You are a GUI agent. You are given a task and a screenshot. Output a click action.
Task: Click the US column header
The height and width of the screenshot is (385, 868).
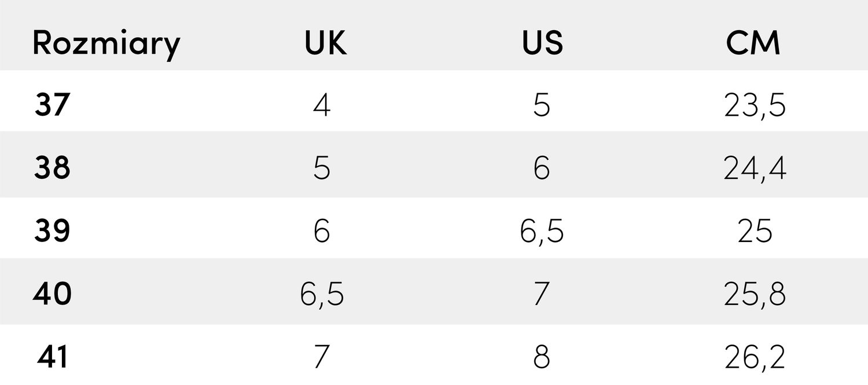point(542,43)
